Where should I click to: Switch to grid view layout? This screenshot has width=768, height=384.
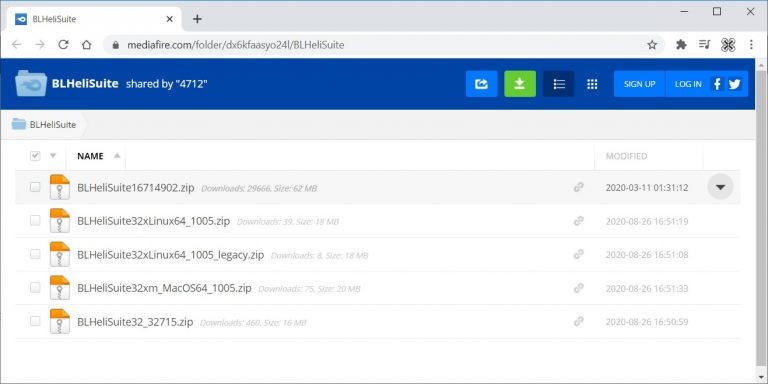coord(592,84)
